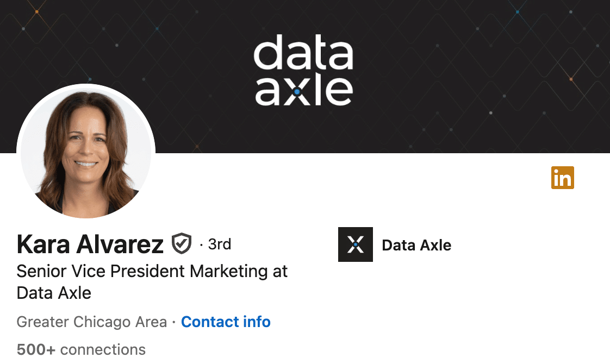Select the name Kara Alvarez
The image size is (610, 364).
pyautogui.click(x=90, y=244)
